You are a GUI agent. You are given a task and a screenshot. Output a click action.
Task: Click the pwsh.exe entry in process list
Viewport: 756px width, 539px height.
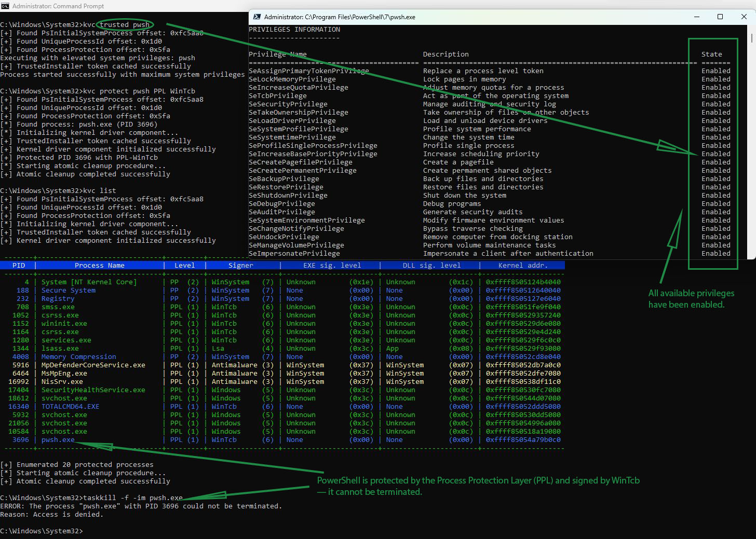pos(58,440)
